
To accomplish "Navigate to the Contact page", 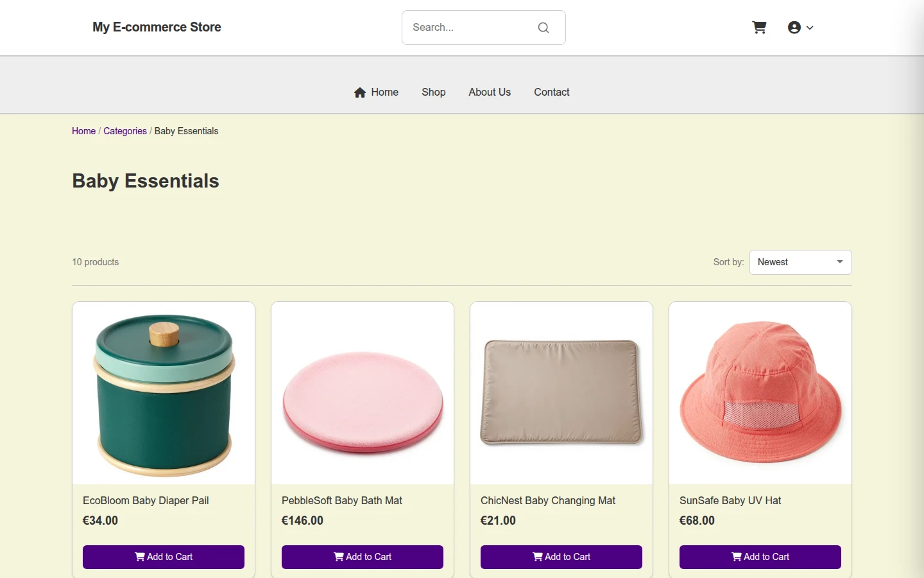I will tap(552, 92).
